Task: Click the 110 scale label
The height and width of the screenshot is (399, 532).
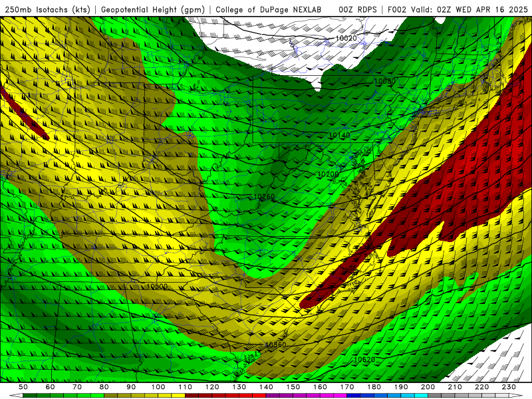Action: (x=186, y=387)
